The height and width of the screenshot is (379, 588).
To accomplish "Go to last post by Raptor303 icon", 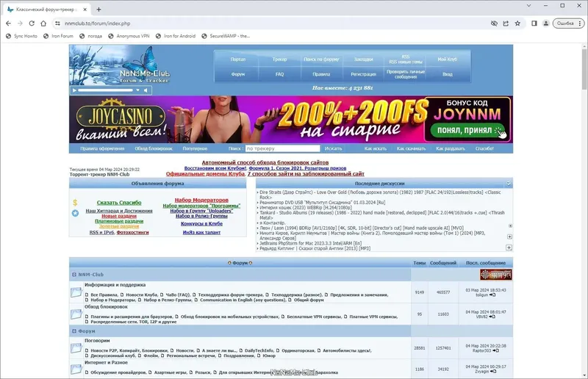I will click(495, 351).
